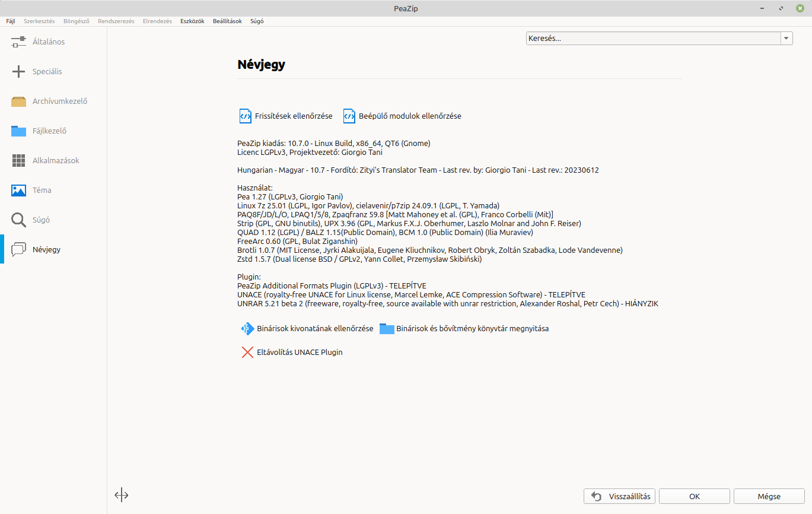Click the Súgó magnifier icon
Screen dimensions: 812x514
19,220
